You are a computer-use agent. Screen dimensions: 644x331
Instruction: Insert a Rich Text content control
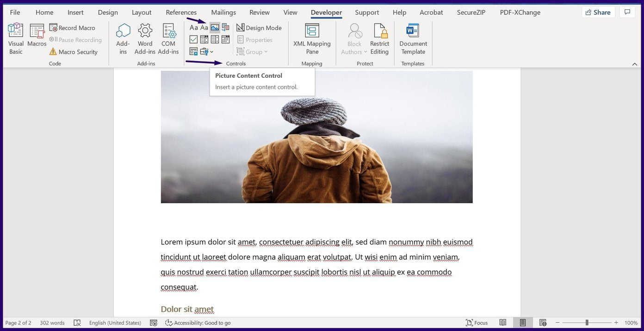pos(193,27)
